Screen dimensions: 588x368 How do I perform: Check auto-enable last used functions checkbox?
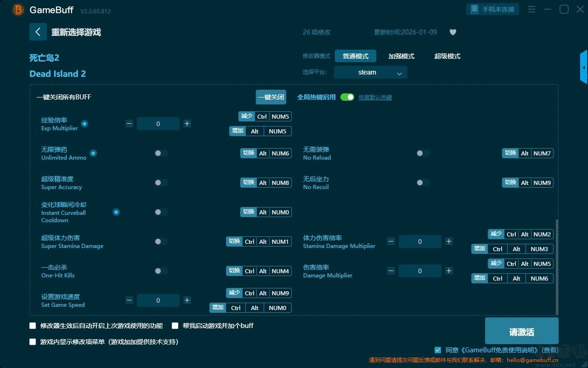[x=33, y=326]
